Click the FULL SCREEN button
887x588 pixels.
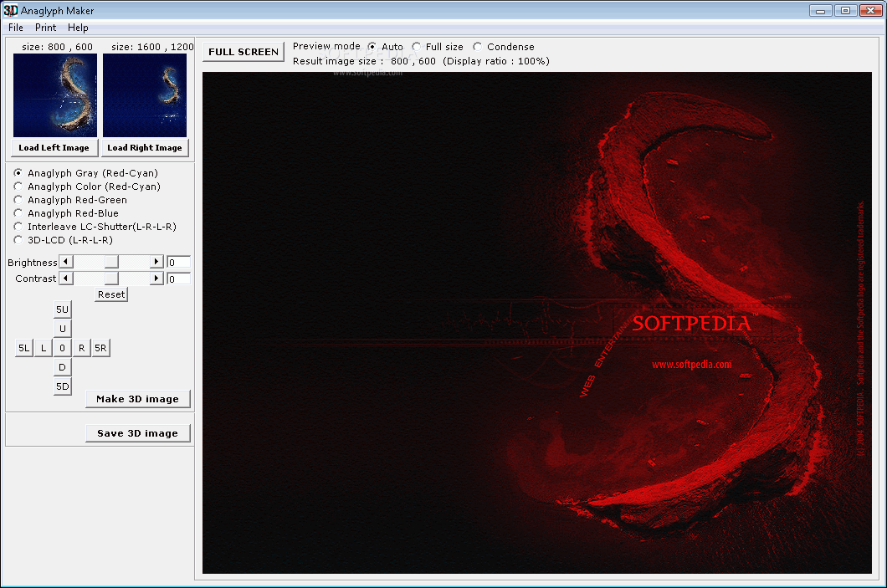(244, 52)
